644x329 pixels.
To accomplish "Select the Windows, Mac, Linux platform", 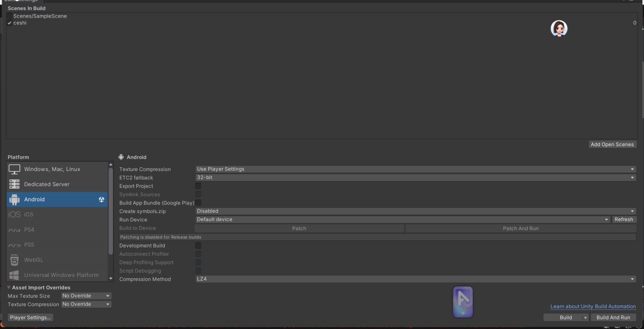I will (x=57, y=169).
